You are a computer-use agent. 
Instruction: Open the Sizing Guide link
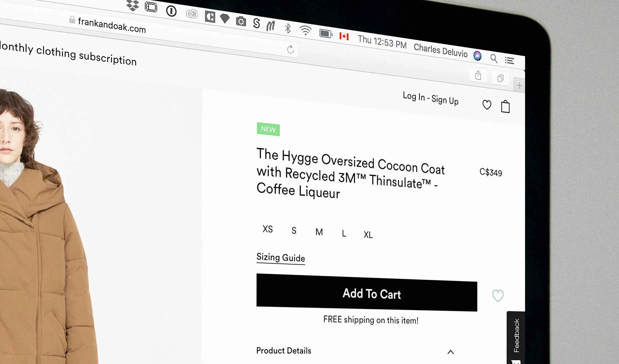coord(280,258)
